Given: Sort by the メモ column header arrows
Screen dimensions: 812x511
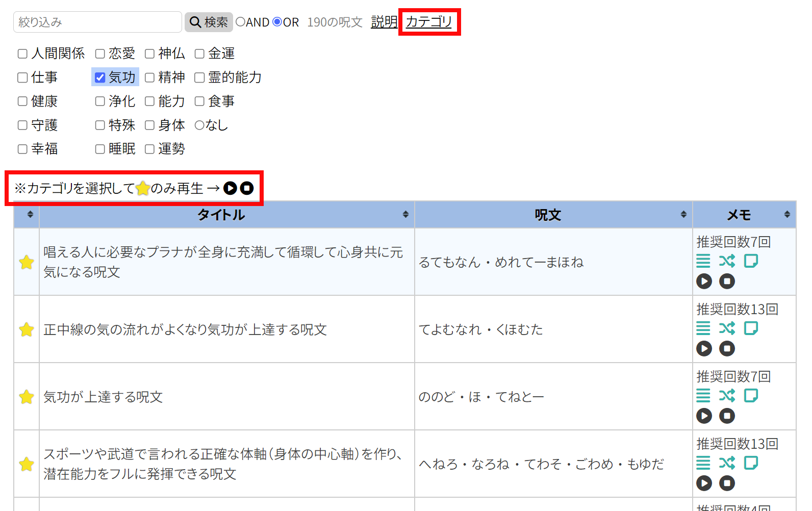Looking at the screenshot, I should (x=787, y=215).
